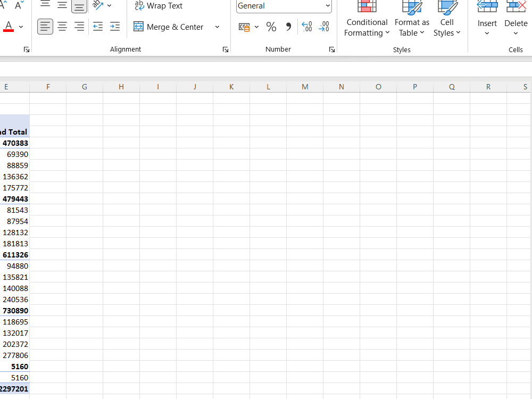Open Number format dialog launcher
532x399 pixels.
[x=332, y=50]
